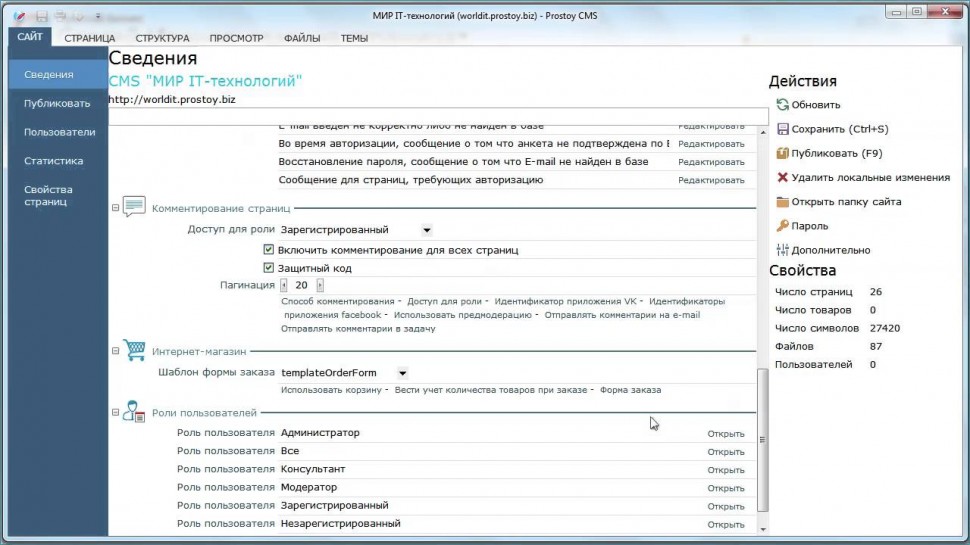Screen dimensions: 970x545
Task: Collapse the Комментирование страниц section
Action: pyautogui.click(x=115, y=209)
